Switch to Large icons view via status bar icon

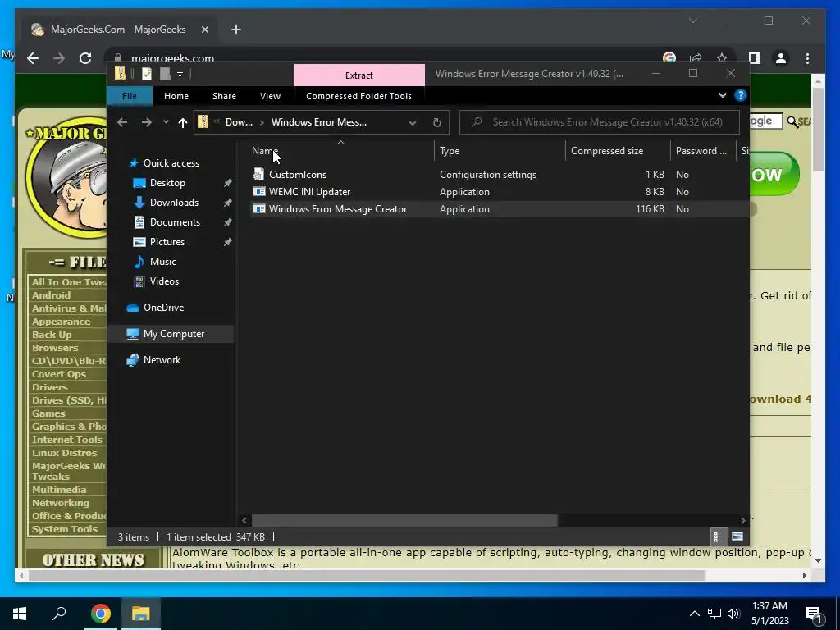(737, 536)
